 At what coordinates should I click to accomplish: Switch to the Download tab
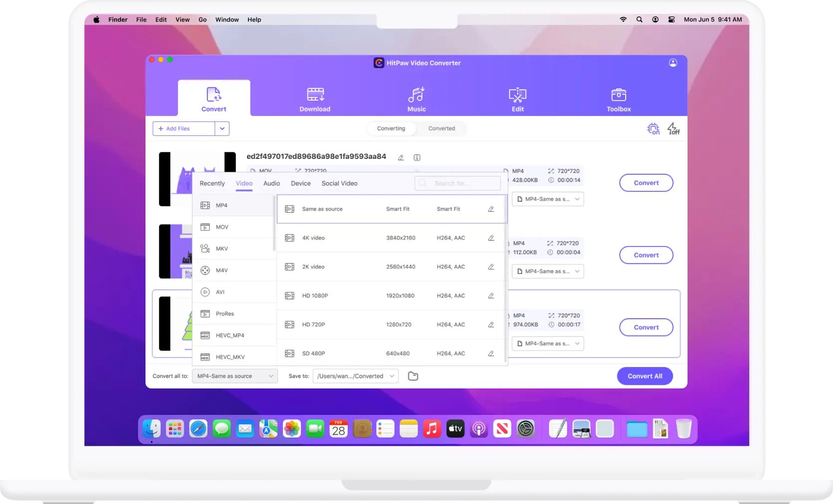coord(315,99)
